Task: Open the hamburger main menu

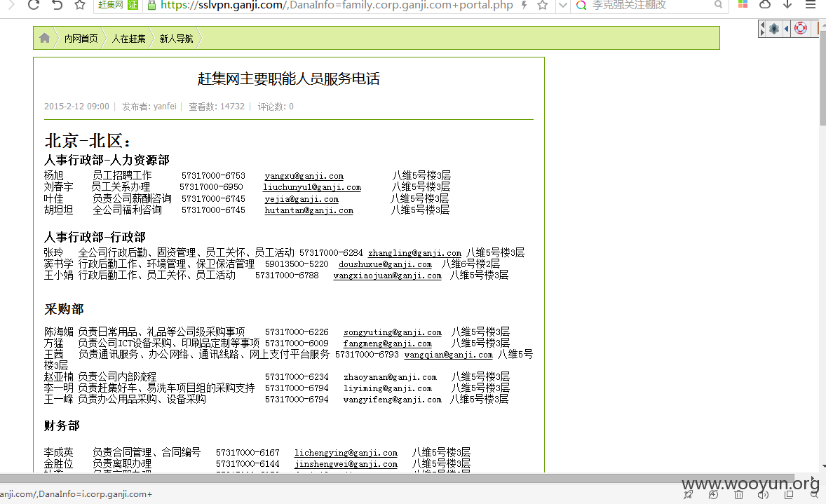Action: click(x=811, y=4)
